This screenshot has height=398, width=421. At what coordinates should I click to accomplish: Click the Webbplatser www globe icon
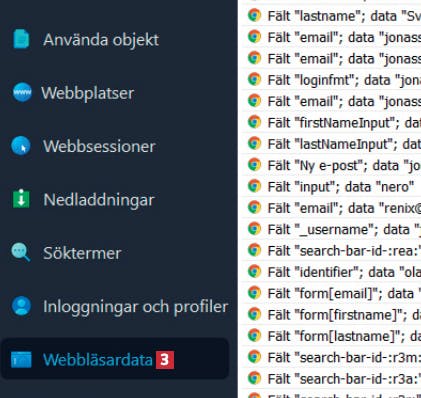tap(22, 92)
